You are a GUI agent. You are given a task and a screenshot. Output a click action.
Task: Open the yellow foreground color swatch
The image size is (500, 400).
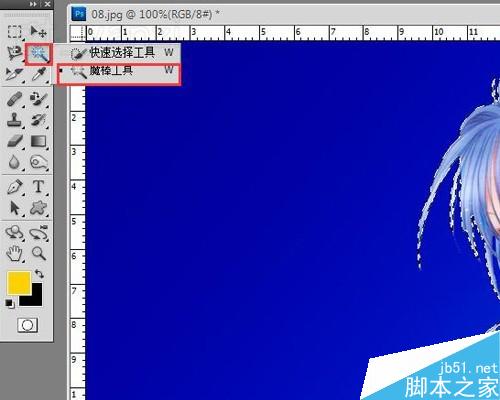19,283
